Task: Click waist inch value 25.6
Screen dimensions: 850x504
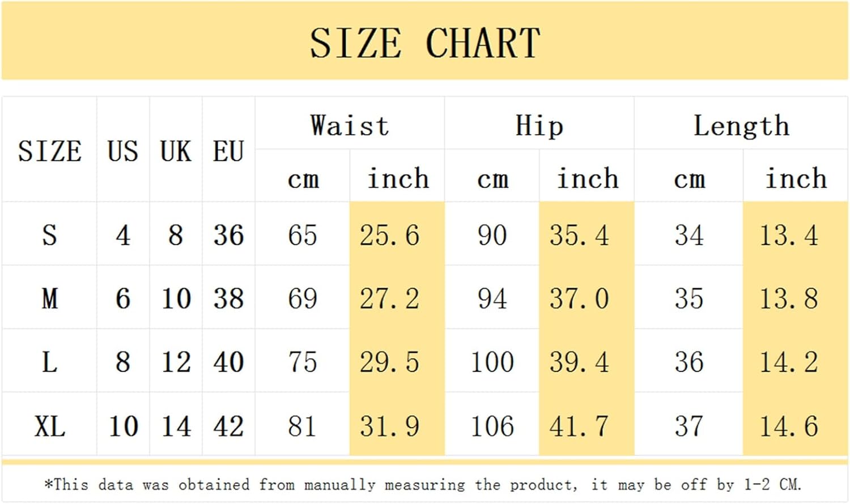Action: click(x=390, y=235)
